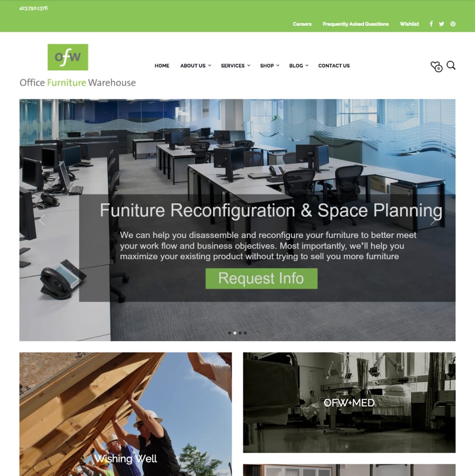Expand the Shop dropdown menu

coord(269,66)
